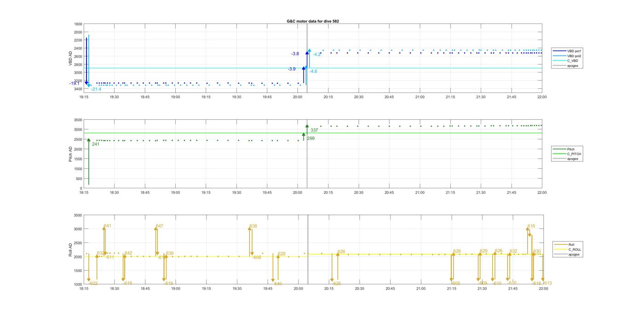Click 'apogee' in the VBD plot legend
The width and height of the screenshot is (644, 319).
tap(573, 65)
